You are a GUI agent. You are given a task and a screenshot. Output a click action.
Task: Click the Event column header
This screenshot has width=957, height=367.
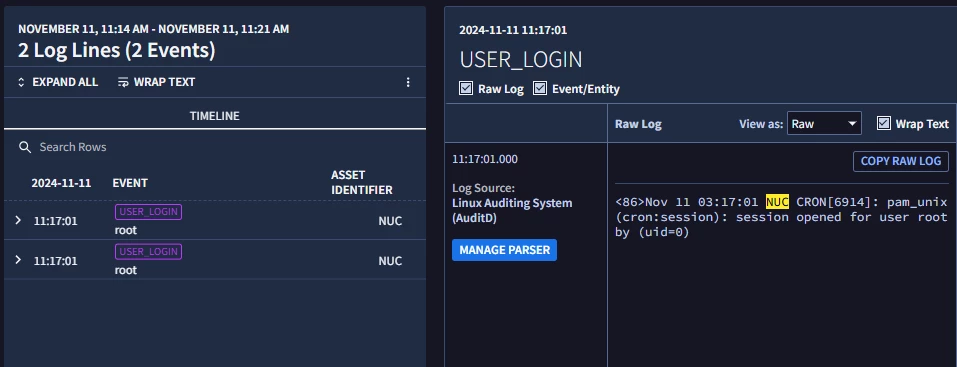pyautogui.click(x=130, y=183)
